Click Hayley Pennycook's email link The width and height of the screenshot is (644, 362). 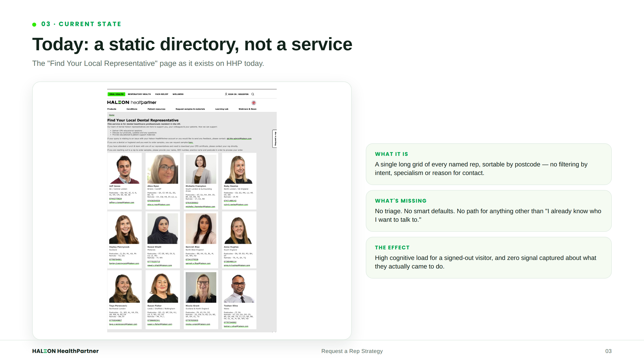coord(124,263)
